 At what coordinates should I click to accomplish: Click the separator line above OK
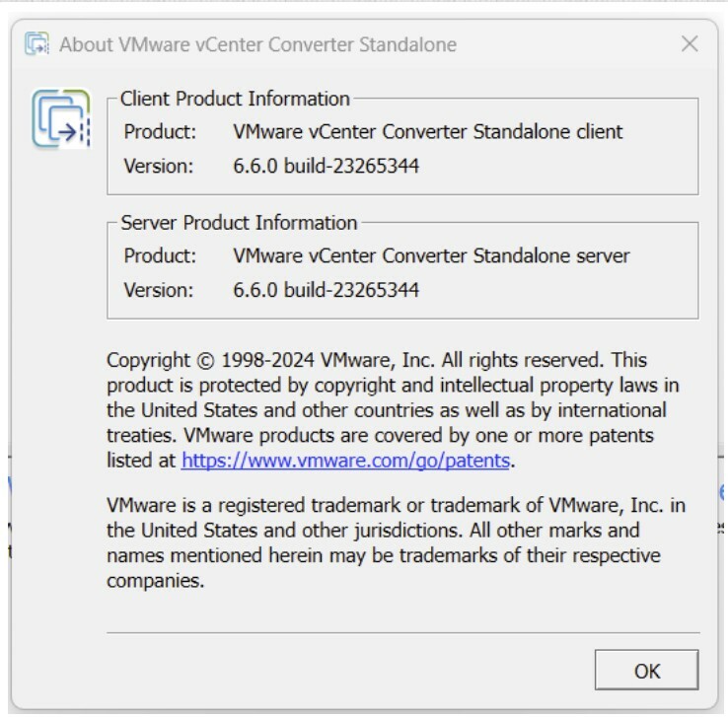[x=403, y=632]
